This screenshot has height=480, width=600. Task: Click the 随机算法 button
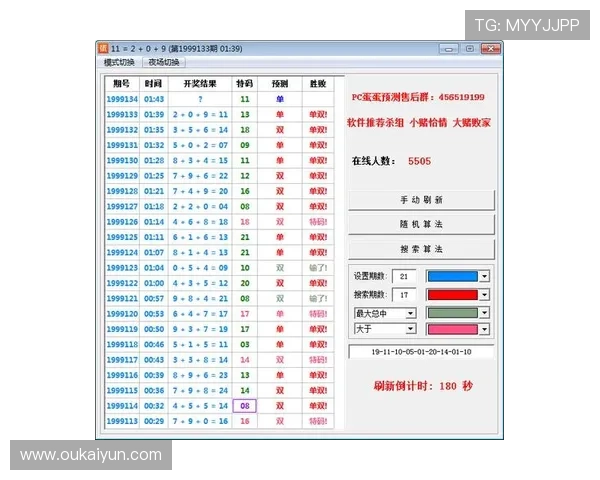[421, 224]
